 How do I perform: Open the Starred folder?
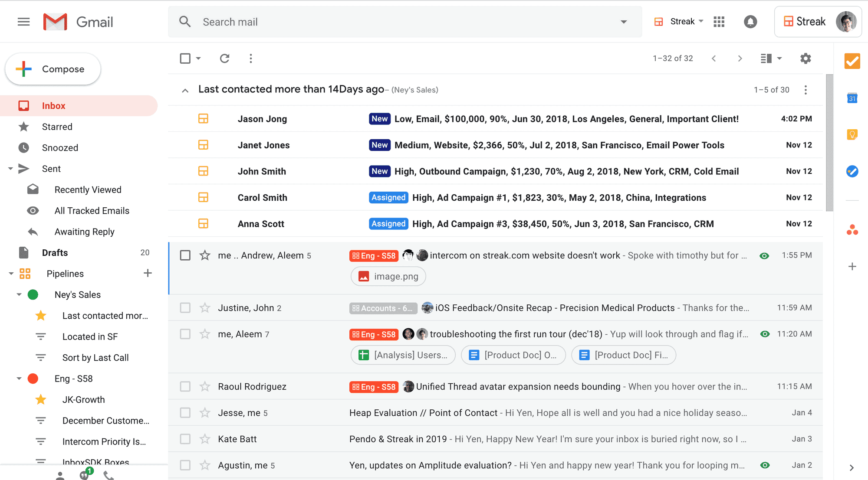[x=57, y=127]
